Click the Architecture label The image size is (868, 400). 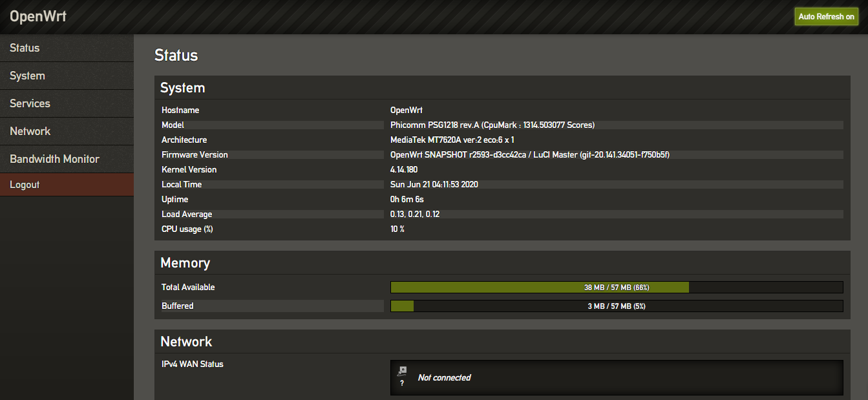[x=184, y=140]
